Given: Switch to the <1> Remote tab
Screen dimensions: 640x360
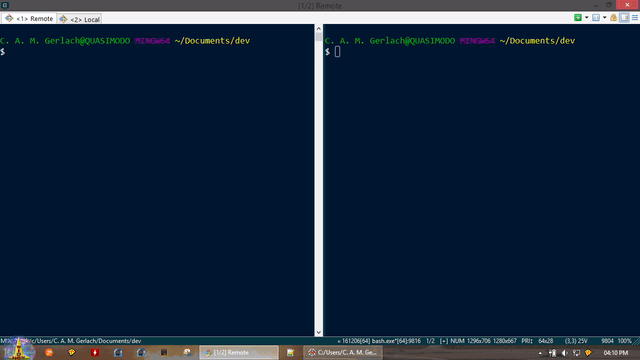Looking at the screenshot, I should [x=29, y=18].
